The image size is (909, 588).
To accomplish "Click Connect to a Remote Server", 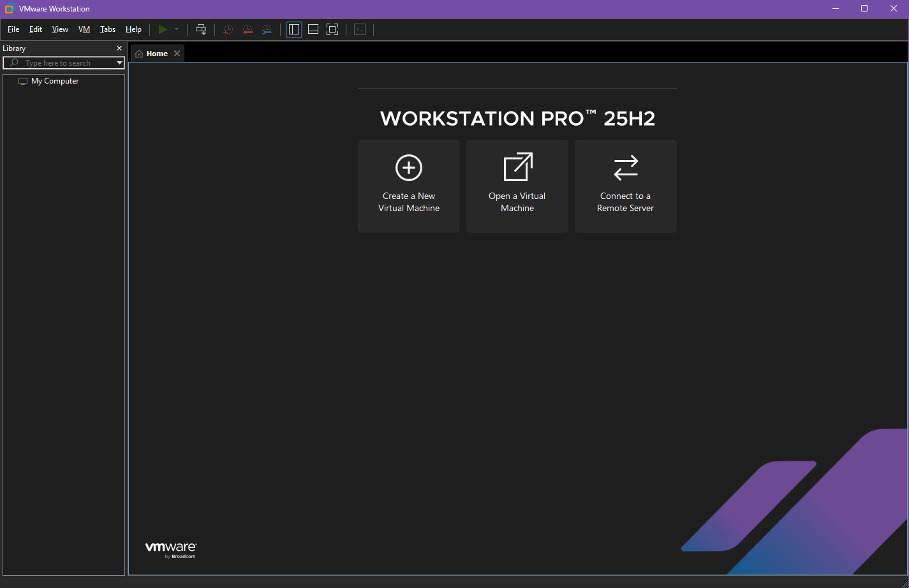I will click(625, 186).
